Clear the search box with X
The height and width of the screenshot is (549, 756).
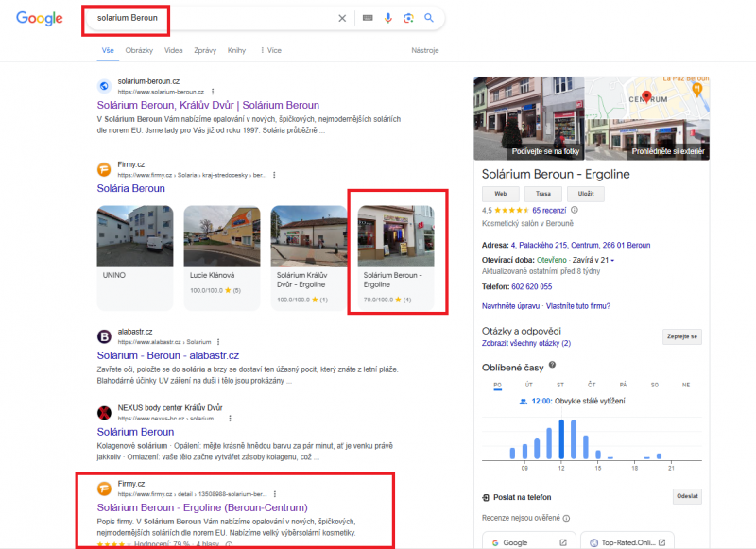(x=342, y=18)
